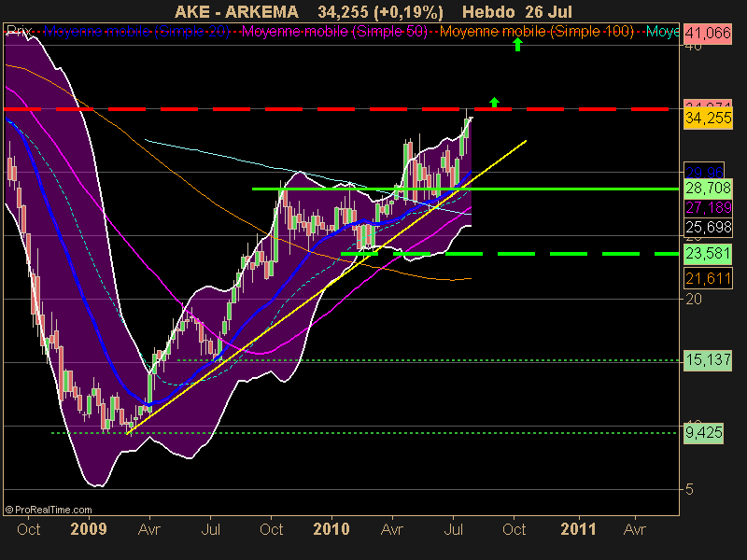This screenshot has height=560, width=747.
Task: Click the Avr label following 2011
Action: click(x=635, y=529)
